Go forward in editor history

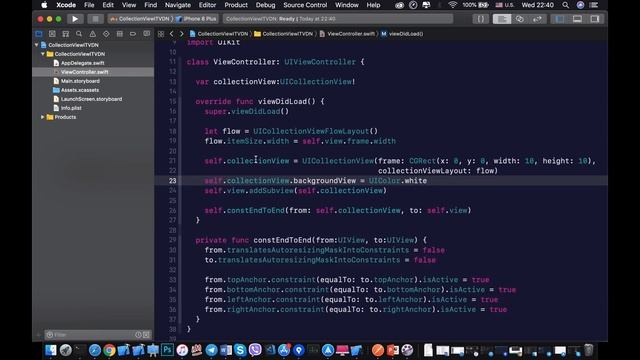pyautogui.click(x=182, y=34)
